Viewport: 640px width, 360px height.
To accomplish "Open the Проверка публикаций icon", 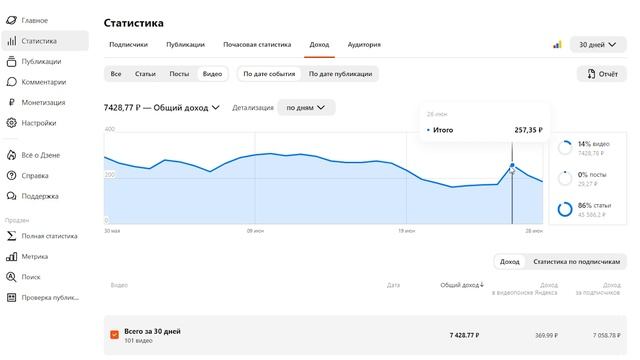I will 11,298.
